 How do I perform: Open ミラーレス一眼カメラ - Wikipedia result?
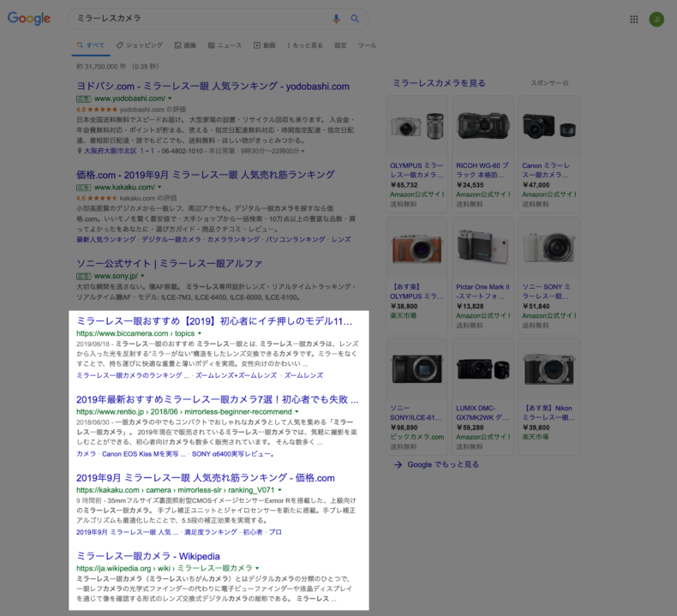click(x=148, y=556)
